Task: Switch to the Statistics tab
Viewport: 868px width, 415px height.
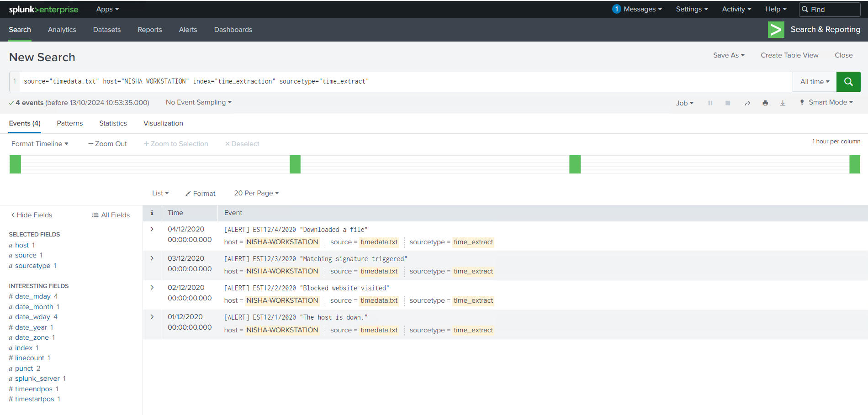Action: coord(113,123)
